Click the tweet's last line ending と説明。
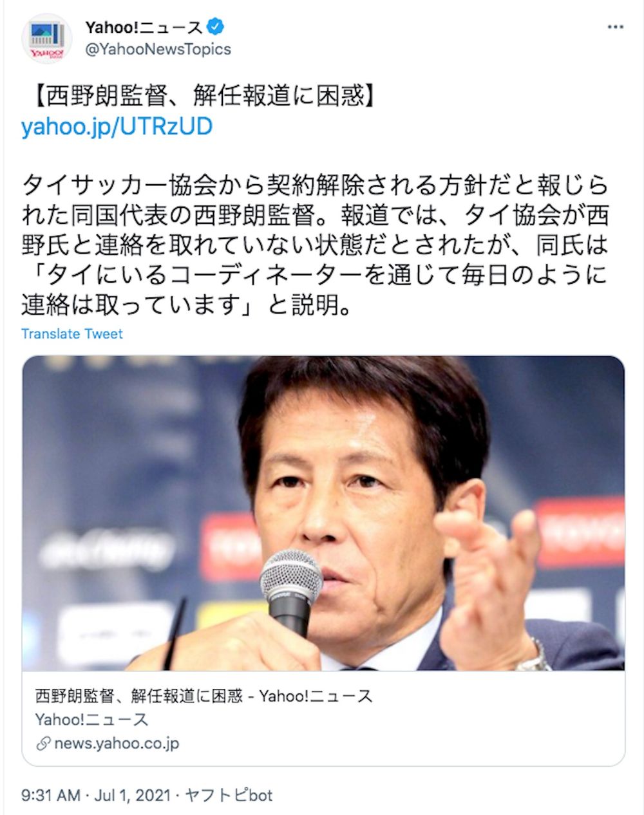The image size is (644, 815). click(x=187, y=304)
